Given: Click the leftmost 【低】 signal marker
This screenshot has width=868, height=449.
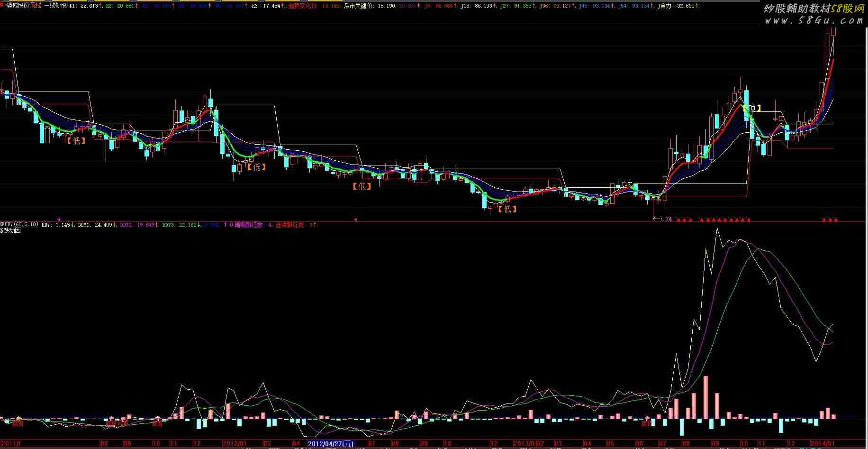Looking at the screenshot, I should click(75, 140).
